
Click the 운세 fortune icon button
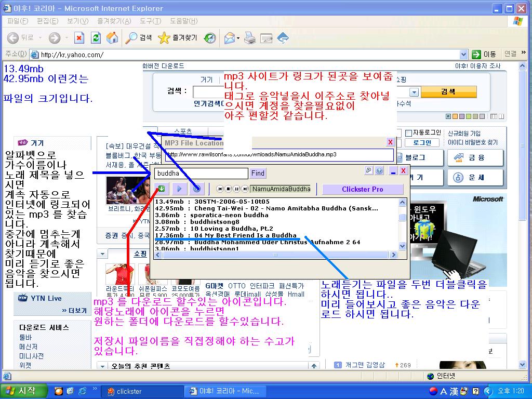[x=475, y=177]
